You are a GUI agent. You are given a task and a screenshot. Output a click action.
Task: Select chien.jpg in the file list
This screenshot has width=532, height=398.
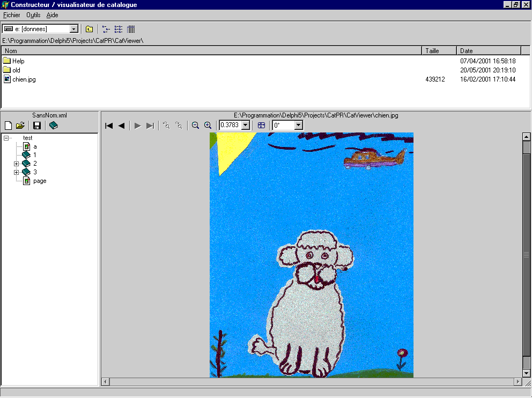click(24, 79)
